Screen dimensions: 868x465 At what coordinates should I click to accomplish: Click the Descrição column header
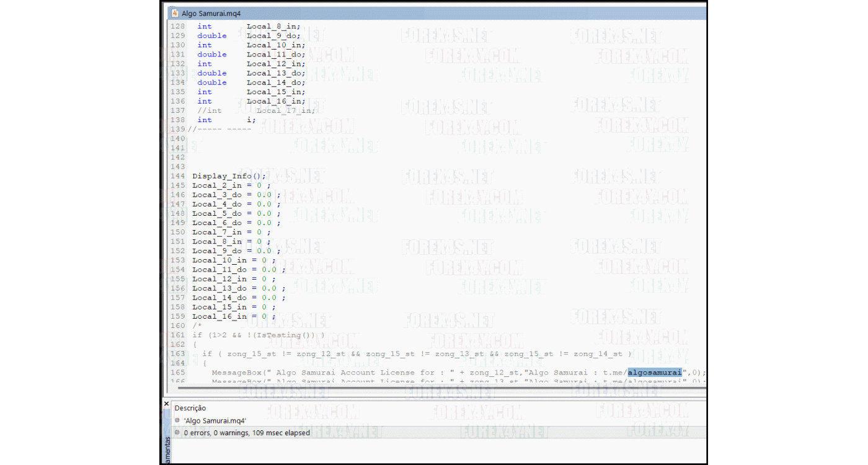[x=190, y=408]
